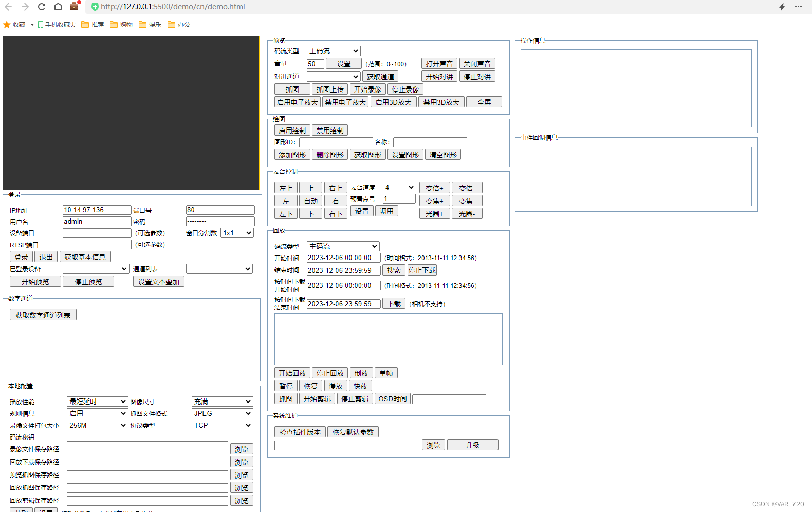Open the 收藏 favorites star bookmark
The width and height of the screenshot is (812, 512).
click(x=14, y=24)
